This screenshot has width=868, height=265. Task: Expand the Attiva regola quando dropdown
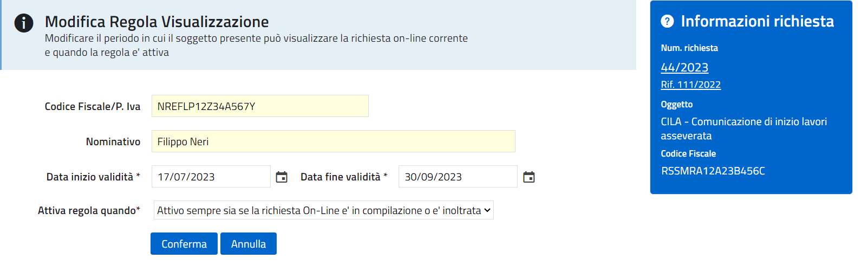323,210
